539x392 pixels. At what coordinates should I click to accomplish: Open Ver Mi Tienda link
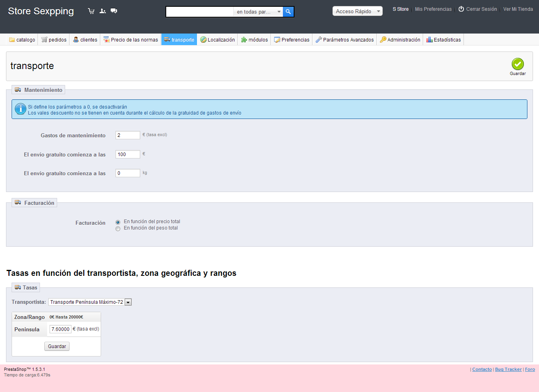pos(518,9)
